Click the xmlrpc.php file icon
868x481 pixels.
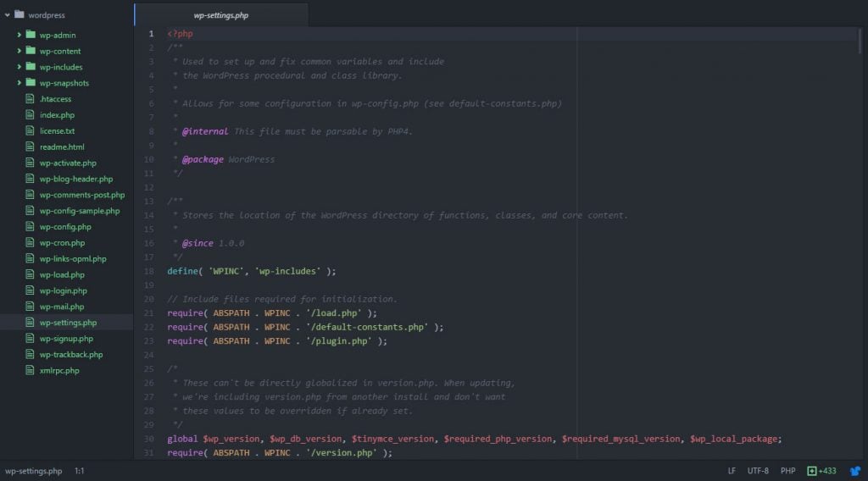(31, 370)
